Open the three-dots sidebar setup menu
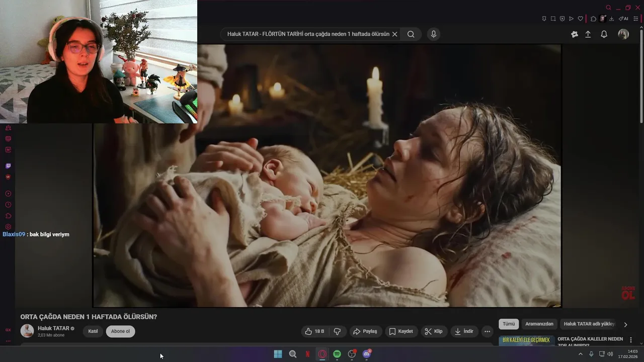Screen dimensions: 644x362 8,341
